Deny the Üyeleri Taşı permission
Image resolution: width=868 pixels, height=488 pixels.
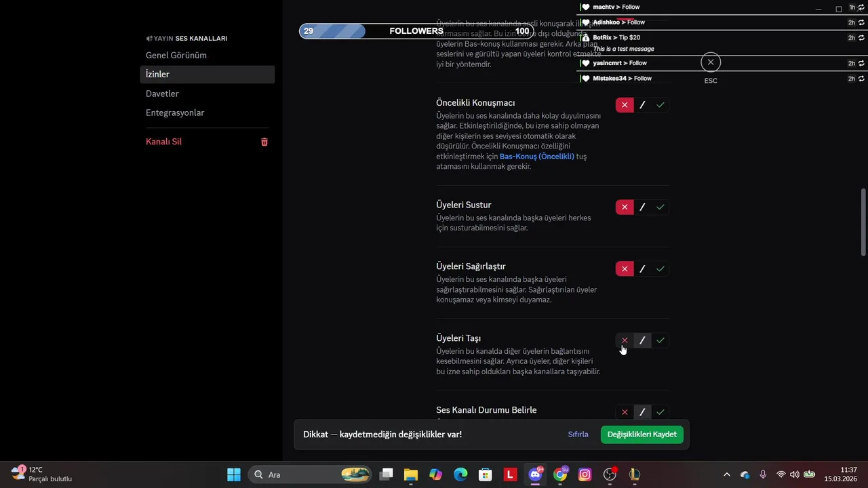pos(625,340)
